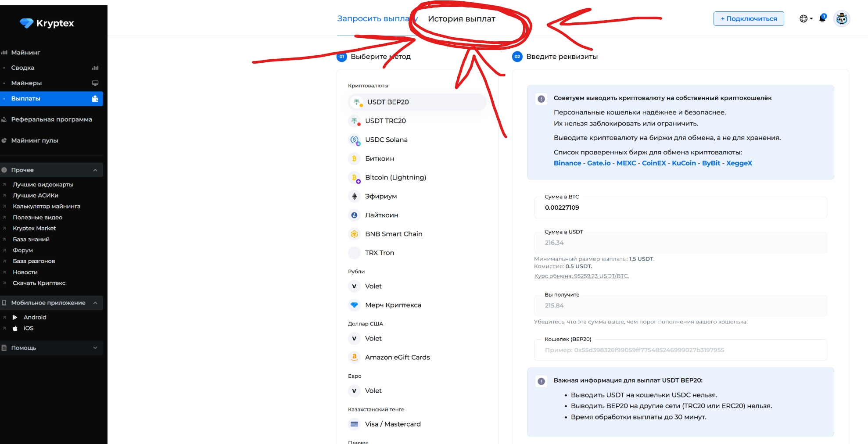The height and width of the screenshot is (444, 868).
Task: Click the Volet icon under Рубли
Action: pyautogui.click(x=354, y=286)
